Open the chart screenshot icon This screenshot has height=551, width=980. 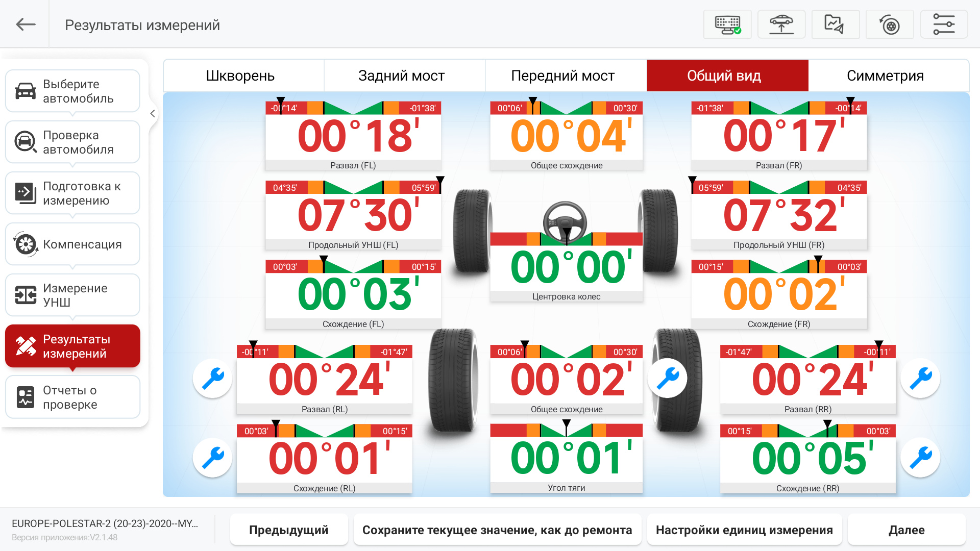pyautogui.click(x=836, y=24)
